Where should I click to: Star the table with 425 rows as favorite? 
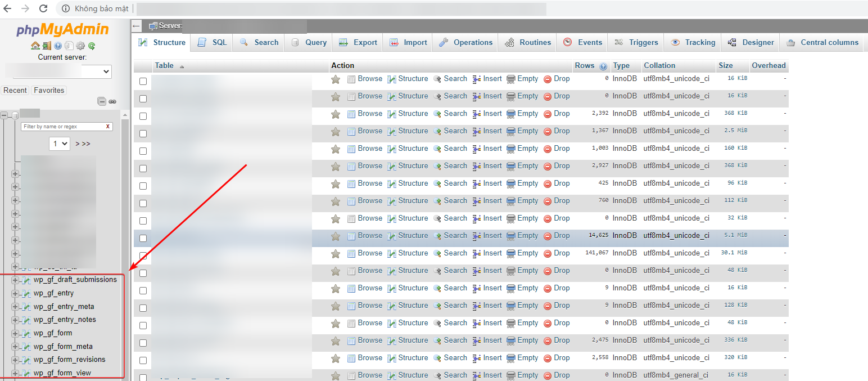(336, 184)
